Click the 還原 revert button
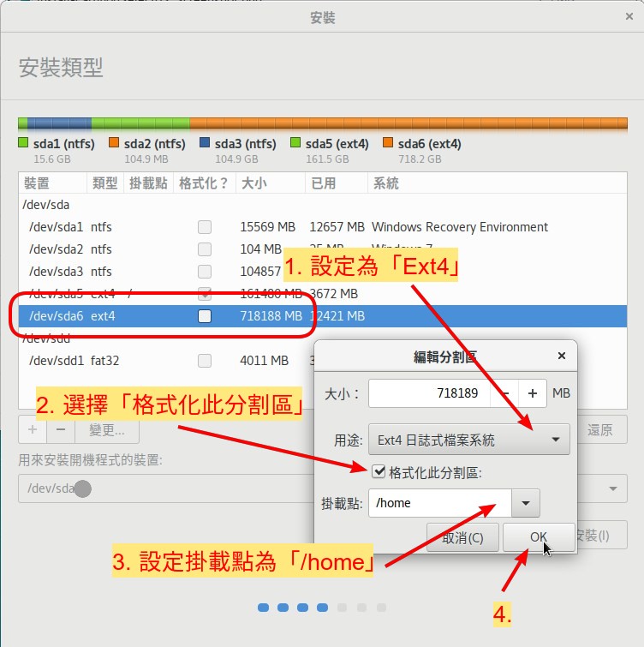 tap(599, 430)
